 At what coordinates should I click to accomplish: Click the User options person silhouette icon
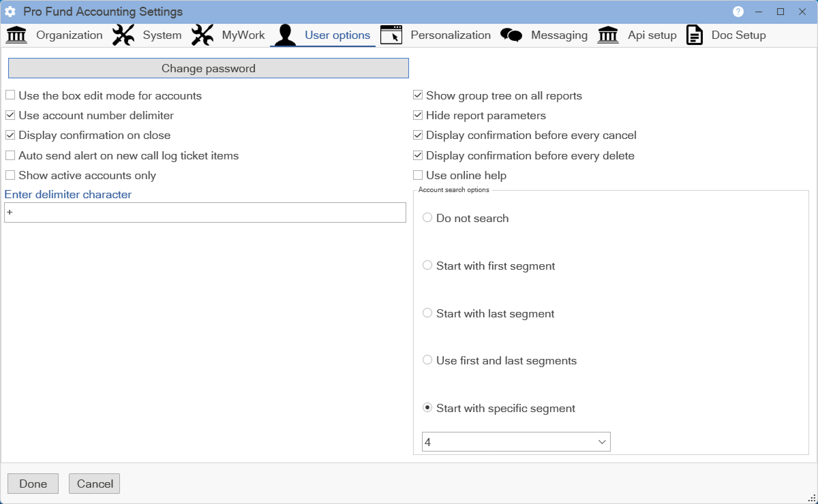click(285, 35)
